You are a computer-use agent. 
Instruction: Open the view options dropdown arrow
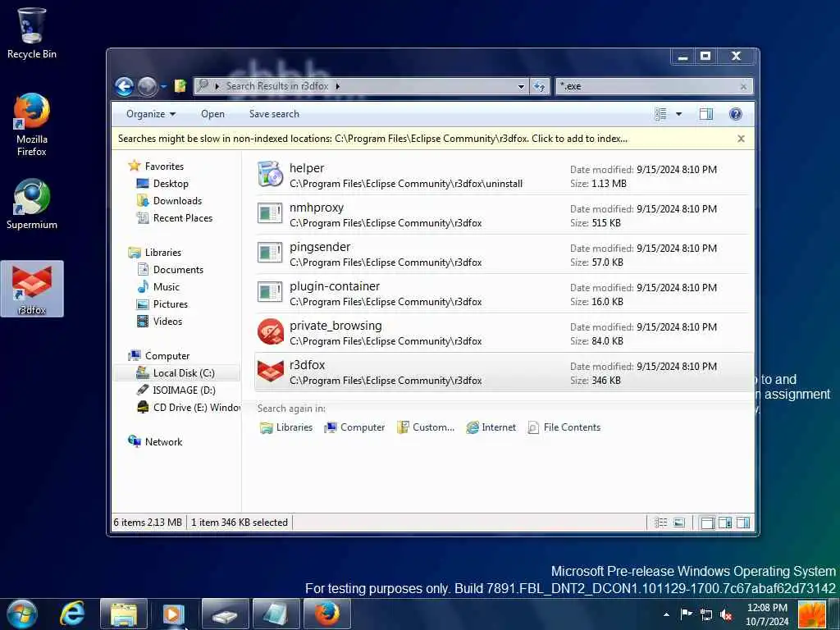point(678,114)
